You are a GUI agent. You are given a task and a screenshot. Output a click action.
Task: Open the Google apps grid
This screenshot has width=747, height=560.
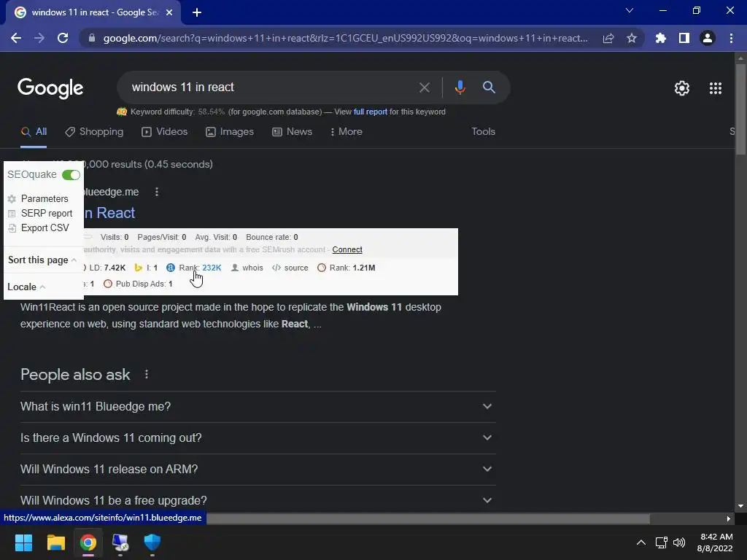click(x=715, y=88)
